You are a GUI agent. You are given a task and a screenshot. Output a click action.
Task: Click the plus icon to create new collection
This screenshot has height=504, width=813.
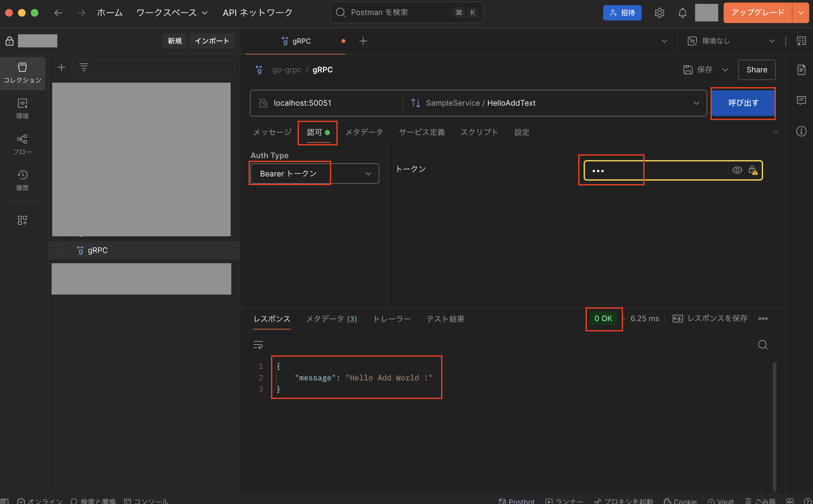pos(62,67)
